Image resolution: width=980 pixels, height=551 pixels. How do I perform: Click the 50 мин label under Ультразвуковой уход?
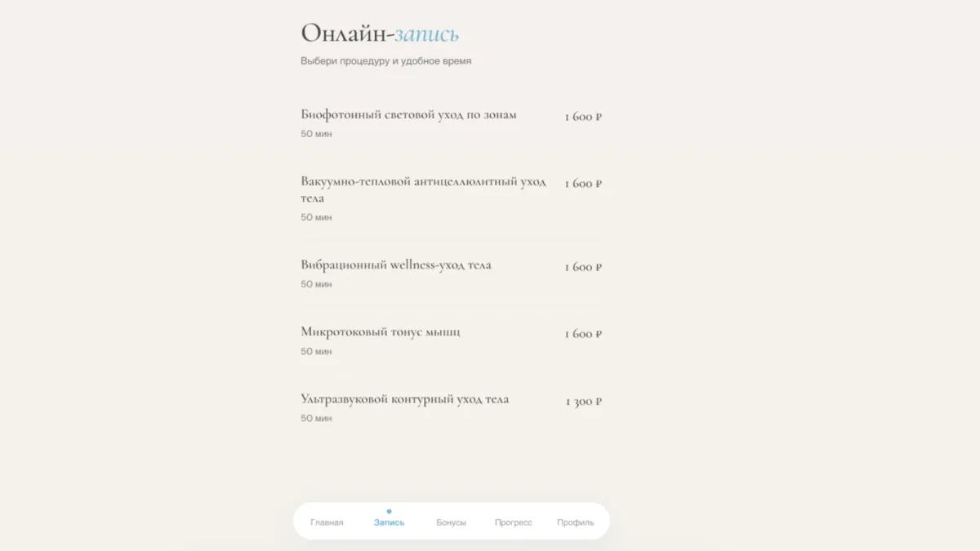pyautogui.click(x=316, y=419)
